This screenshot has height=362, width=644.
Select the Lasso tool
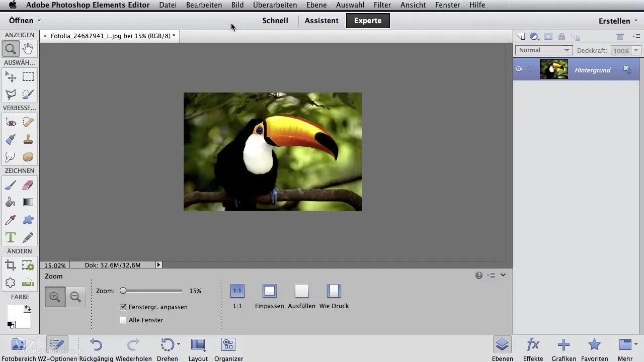(11, 94)
